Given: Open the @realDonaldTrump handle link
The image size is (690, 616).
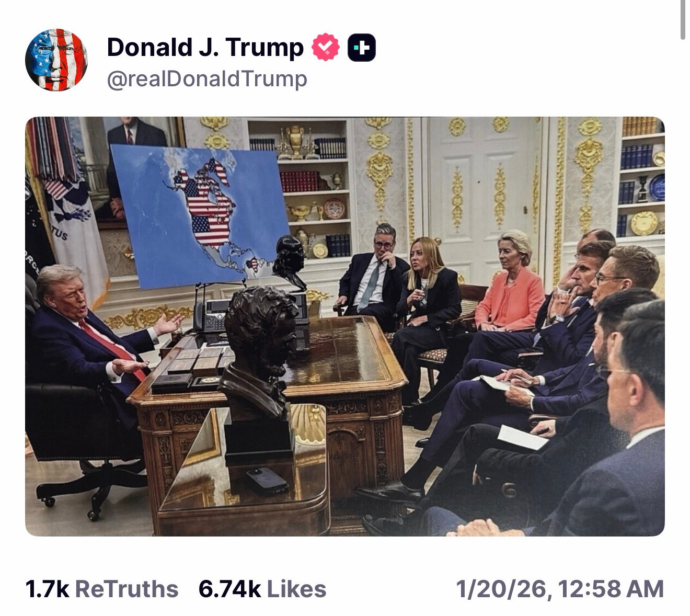Looking at the screenshot, I should pyautogui.click(x=207, y=79).
